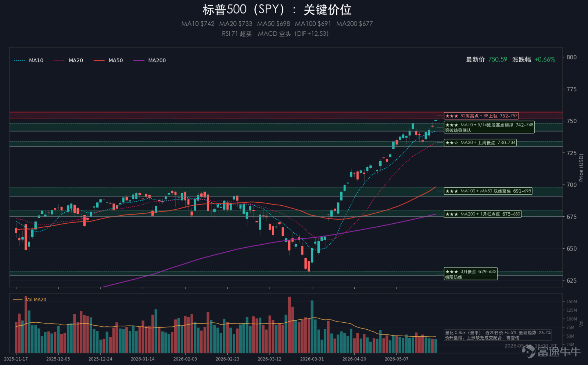Screen dimensions: 588x365
Task: Click the 50M volume axis label
Action: (x=570, y=336)
